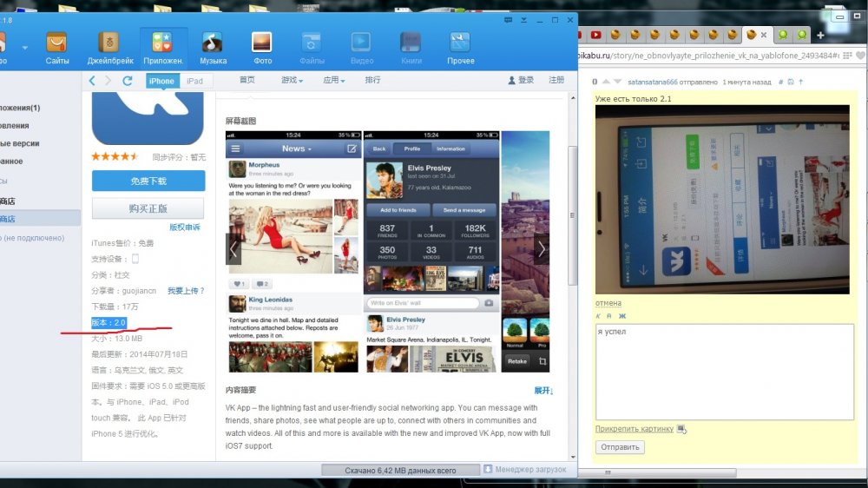This screenshot has width=868, height=488.
Task: Click the refresh arrow in store toolbar
Action: point(128,81)
